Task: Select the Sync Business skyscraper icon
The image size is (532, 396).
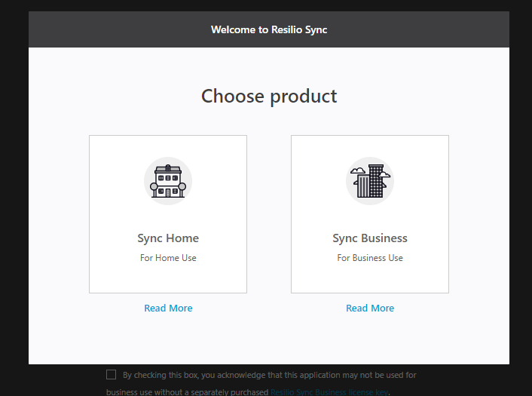Action: coord(370,181)
